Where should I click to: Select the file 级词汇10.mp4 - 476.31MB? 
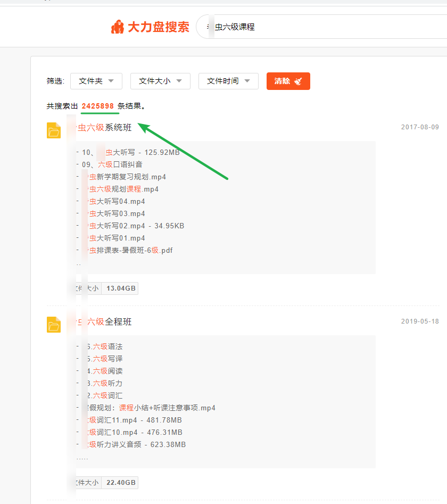pyautogui.click(x=135, y=432)
